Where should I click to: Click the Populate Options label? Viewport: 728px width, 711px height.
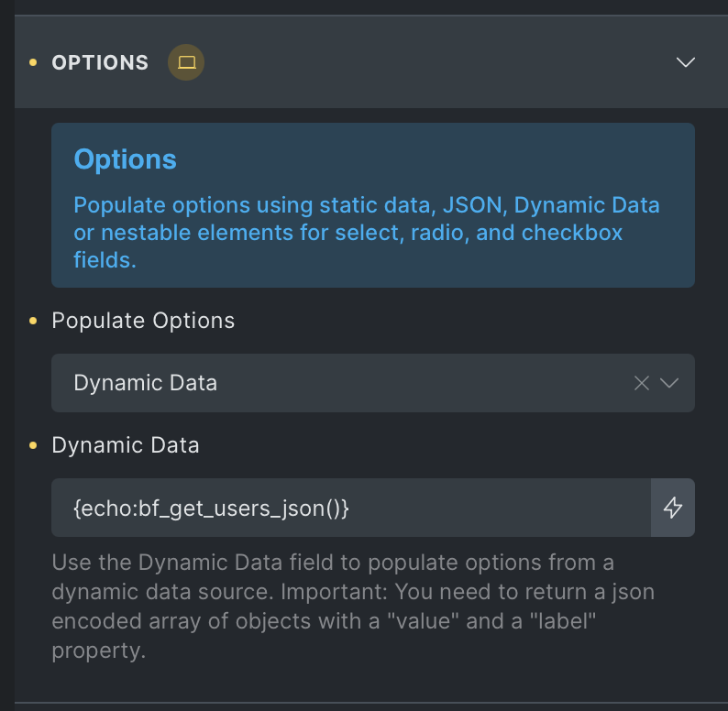(143, 321)
